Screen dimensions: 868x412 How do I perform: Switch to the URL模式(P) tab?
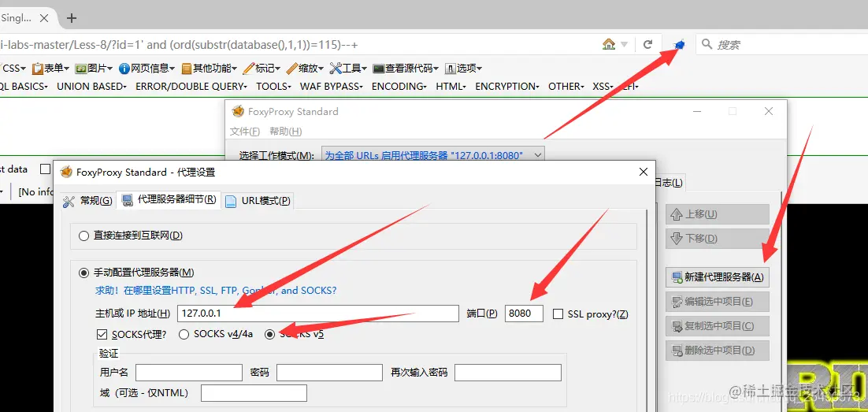pyautogui.click(x=258, y=200)
